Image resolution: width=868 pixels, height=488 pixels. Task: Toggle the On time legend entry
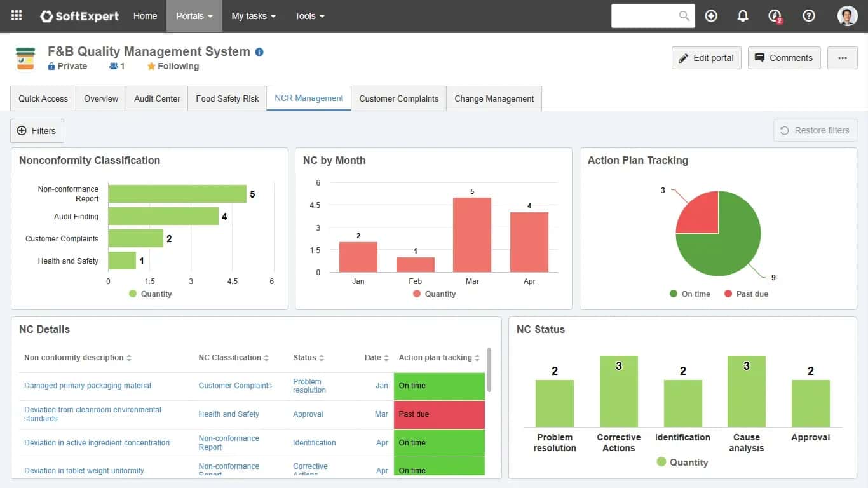pyautogui.click(x=689, y=294)
